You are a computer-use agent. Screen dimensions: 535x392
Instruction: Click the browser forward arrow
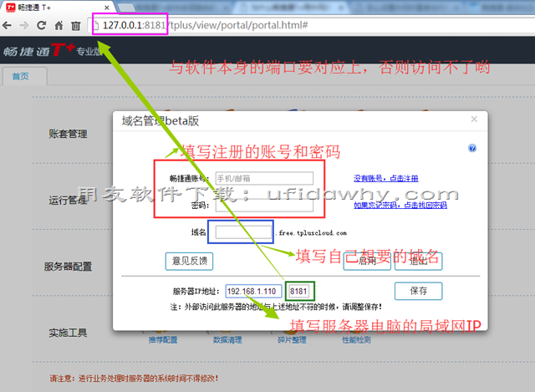[x=24, y=25]
